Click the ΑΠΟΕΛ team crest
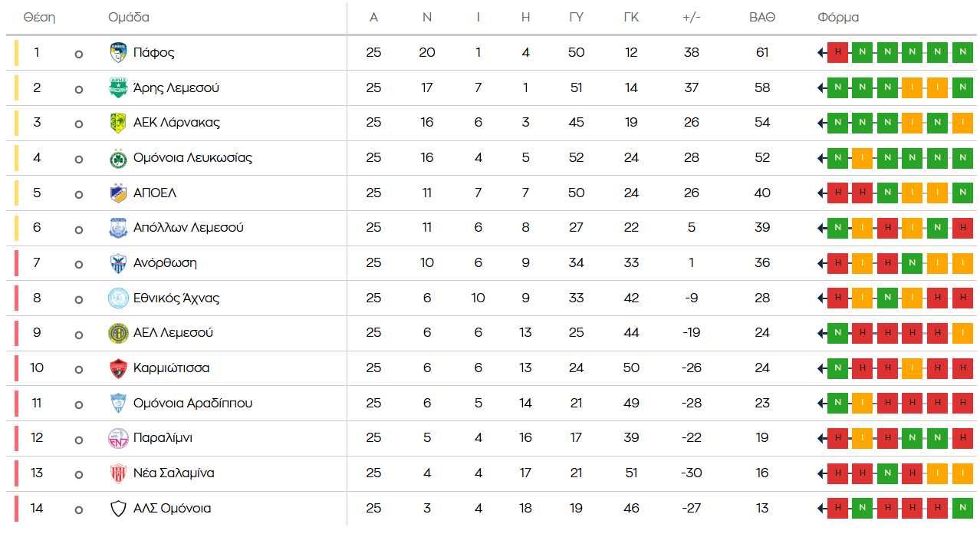 117,193
